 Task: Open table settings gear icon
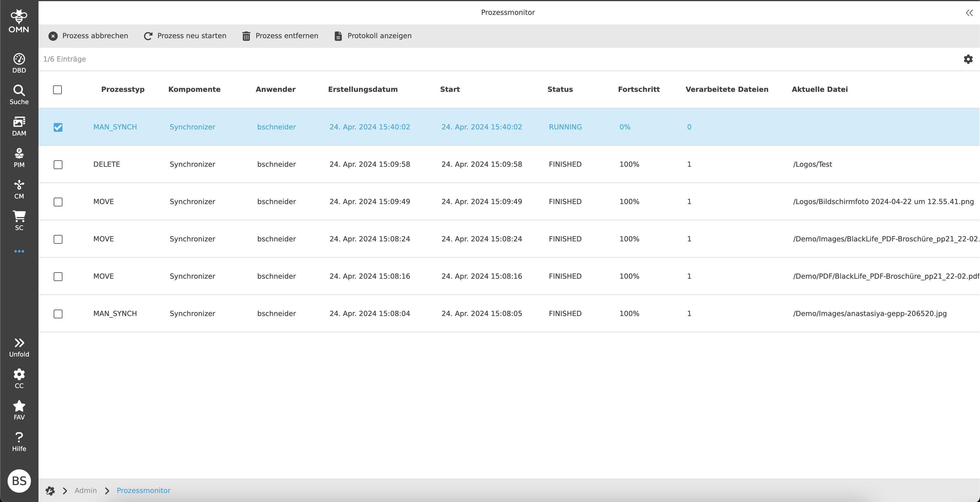968,59
